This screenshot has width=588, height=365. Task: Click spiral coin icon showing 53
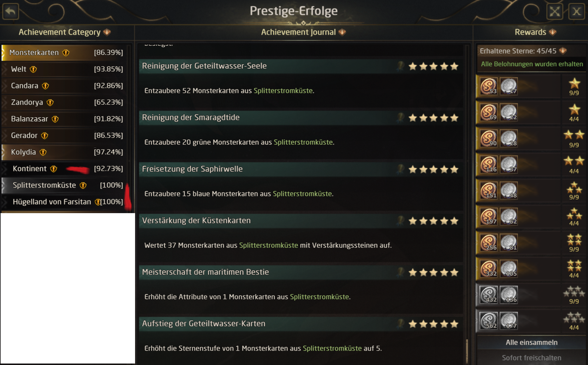488,86
